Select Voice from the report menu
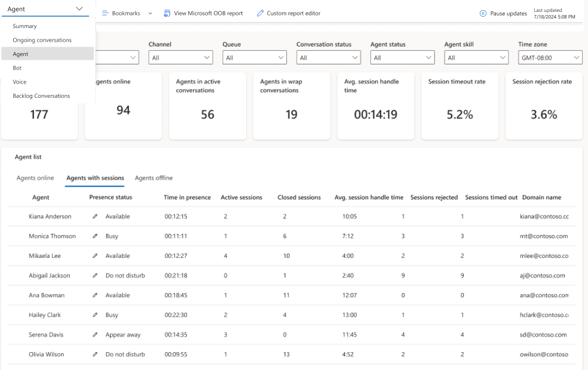588x370 pixels. 48,82
